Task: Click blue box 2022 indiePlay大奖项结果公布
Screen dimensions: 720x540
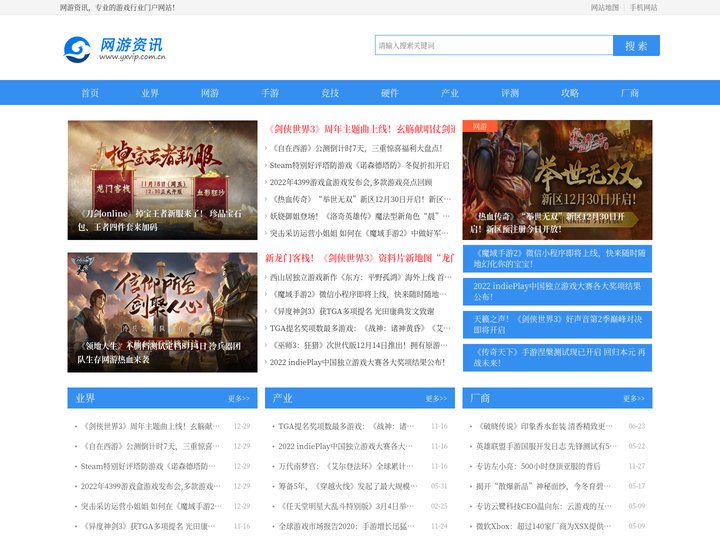Action: coord(557,292)
